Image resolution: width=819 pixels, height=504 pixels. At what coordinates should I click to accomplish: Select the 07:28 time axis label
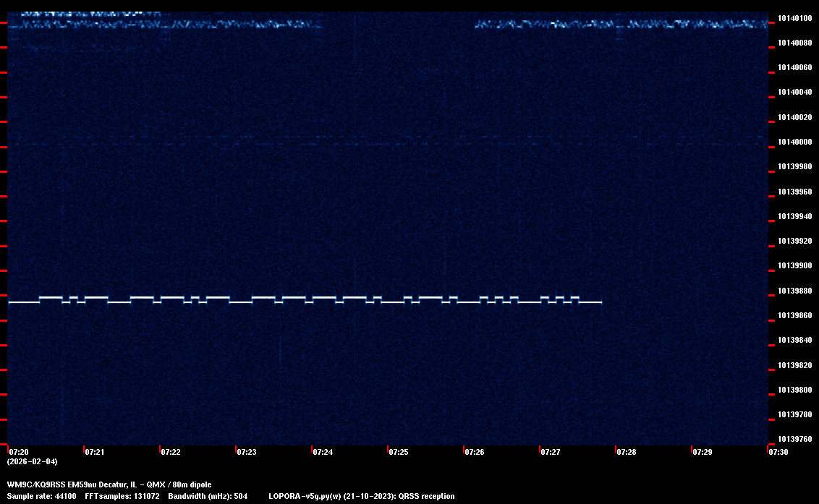click(626, 452)
